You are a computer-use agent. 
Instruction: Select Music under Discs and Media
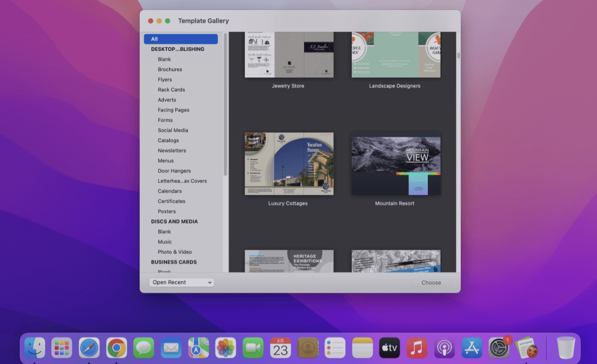pos(164,242)
